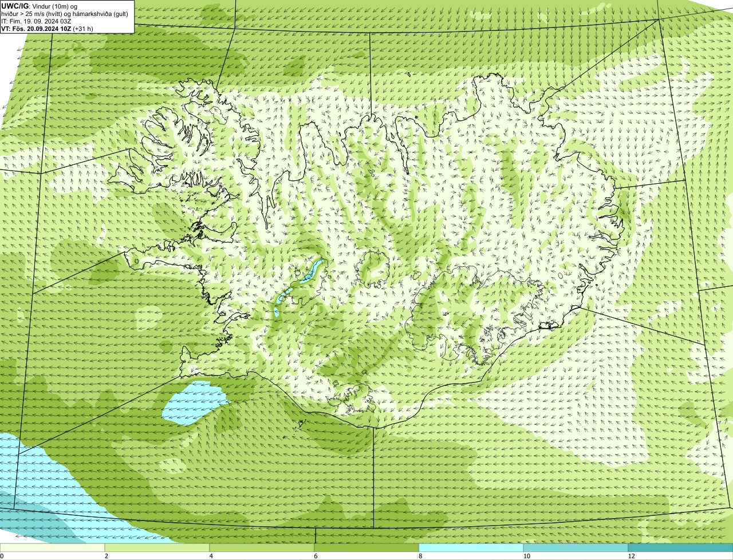Click the "IT: Fim. 19. 09. 2024 03Z" line
The height and width of the screenshot is (560, 733).
[36, 21]
